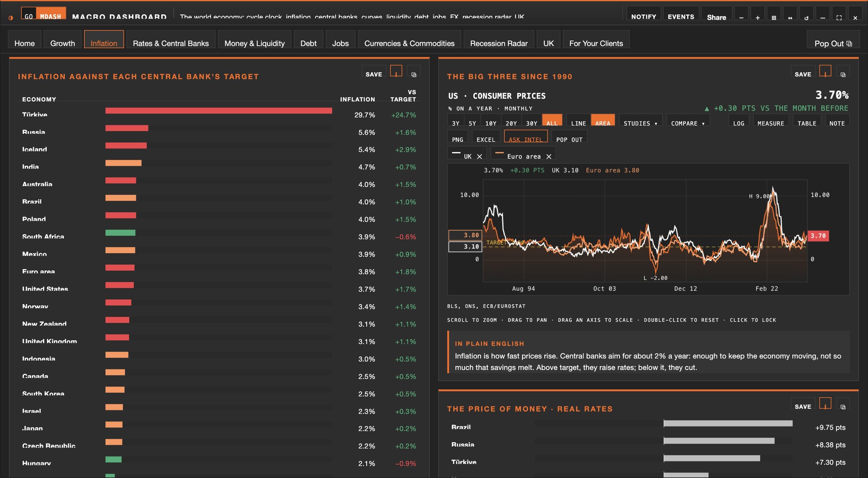This screenshot has width=868, height=478.
Task: Save the Inflation Against Target panel
Action: click(x=374, y=71)
